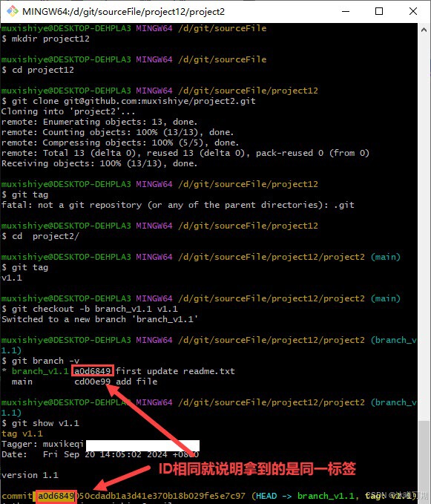Click the 'git clone git@github.com:muxishiye/project2.git' line

pos(128,101)
